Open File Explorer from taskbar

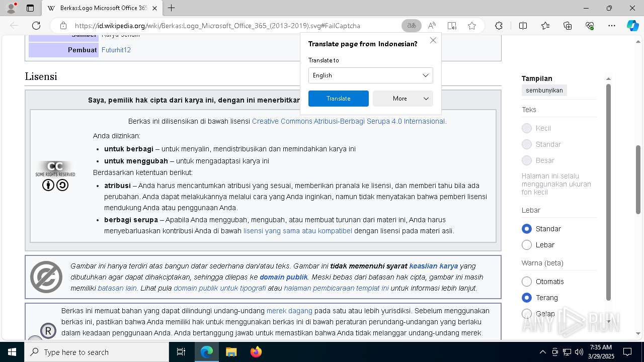(x=231, y=352)
